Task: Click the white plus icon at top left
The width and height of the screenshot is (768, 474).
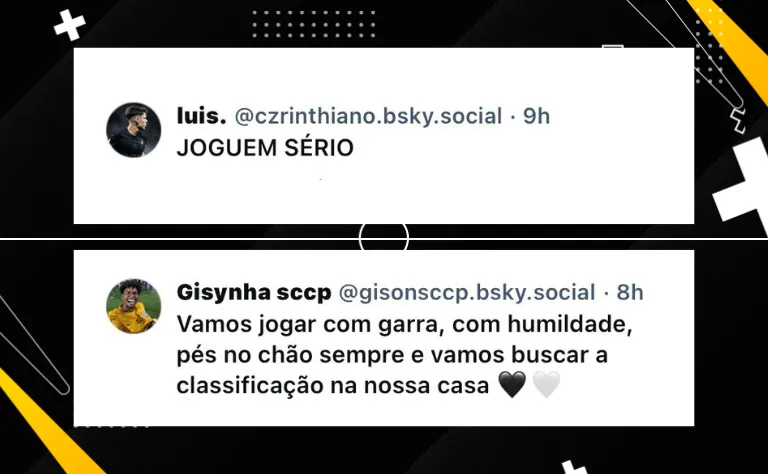Action: tap(70, 25)
